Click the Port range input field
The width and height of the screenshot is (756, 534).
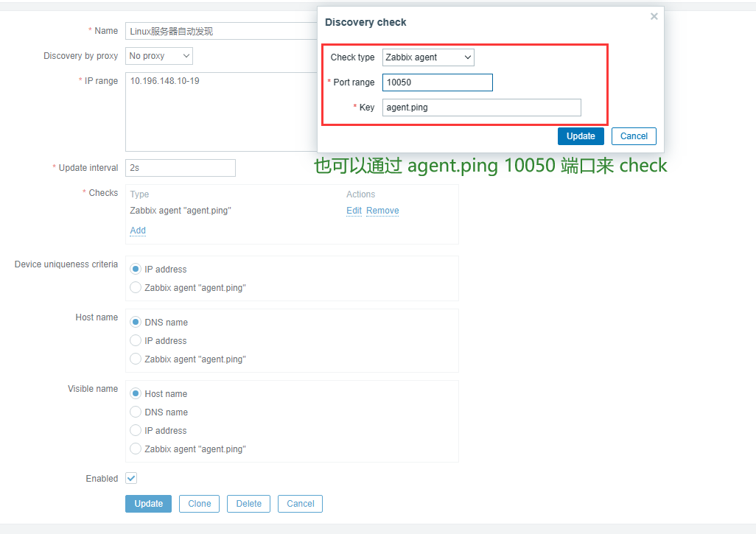click(x=437, y=82)
